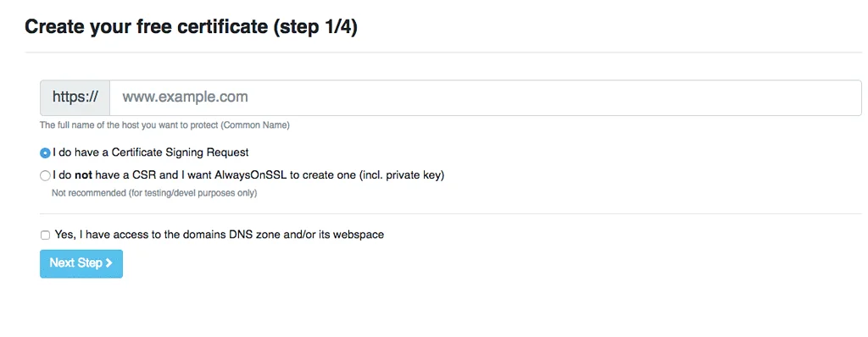868x337 pixels.
Task: Click the '(step 1/4)' part of the heading
Action: coord(315,27)
